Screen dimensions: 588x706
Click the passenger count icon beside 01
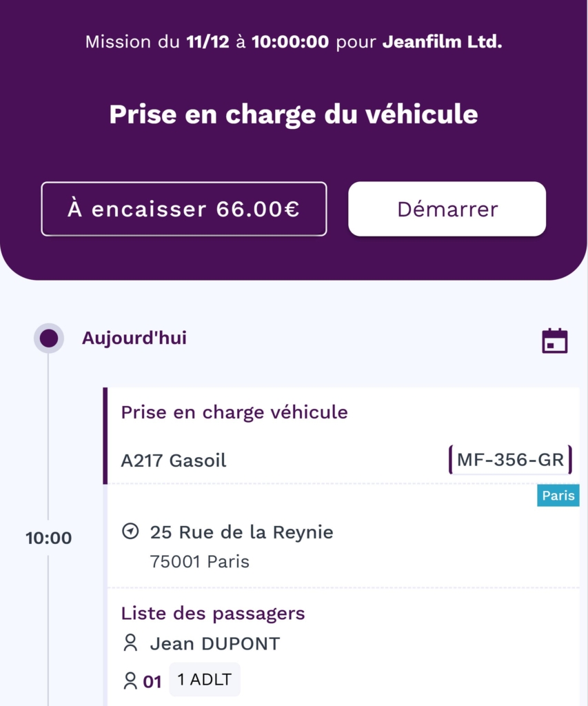(130, 681)
